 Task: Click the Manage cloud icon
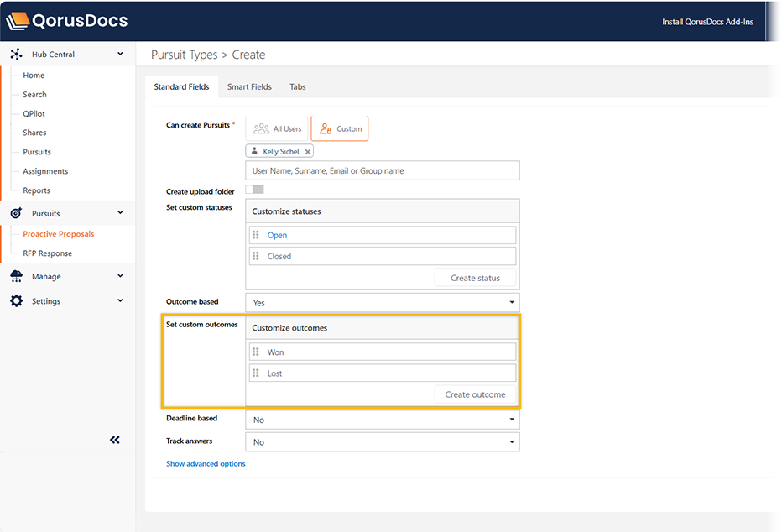coord(16,276)
